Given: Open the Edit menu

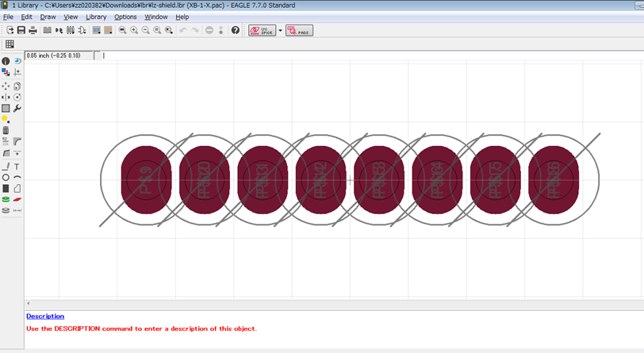Looking at the screenshot, I should [27, 17].
